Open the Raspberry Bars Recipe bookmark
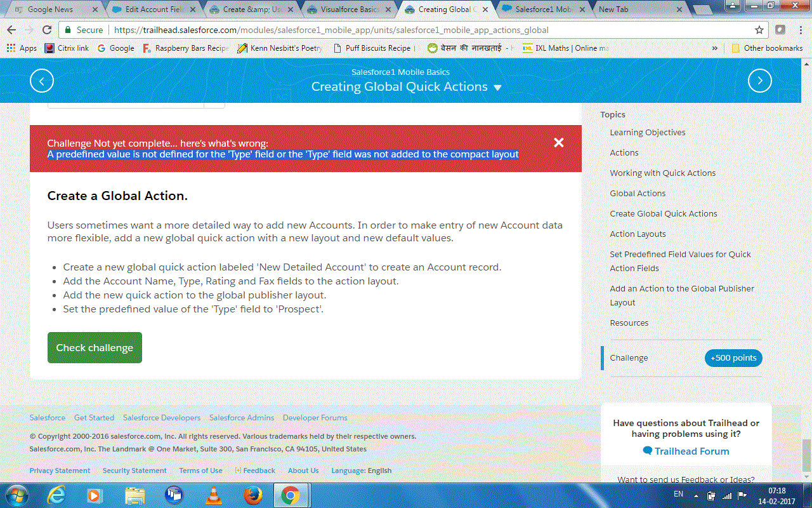The width and height of the screenshot is (812, 508). tap(186, 48)
